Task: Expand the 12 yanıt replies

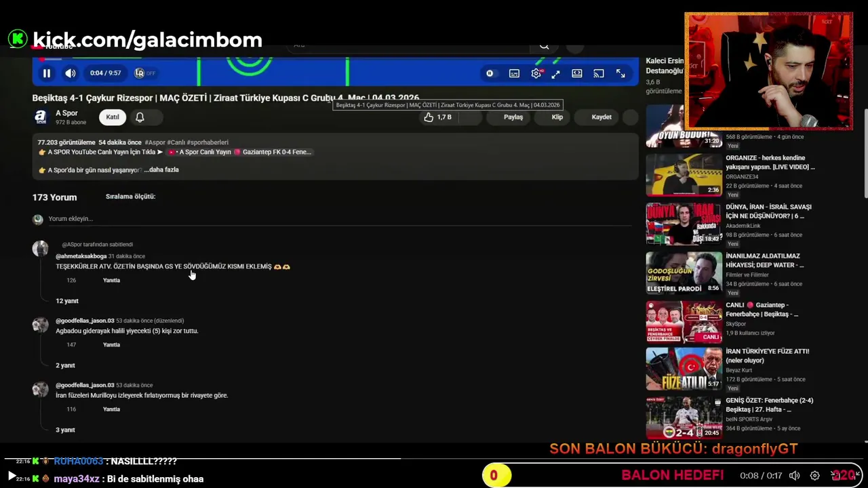Action: 67,301
